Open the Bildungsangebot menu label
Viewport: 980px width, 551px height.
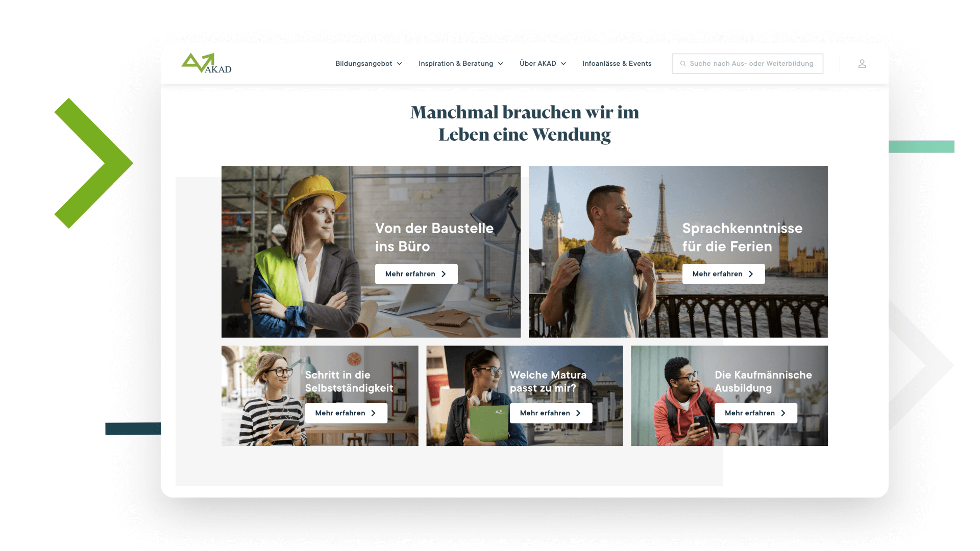[363, 64]
